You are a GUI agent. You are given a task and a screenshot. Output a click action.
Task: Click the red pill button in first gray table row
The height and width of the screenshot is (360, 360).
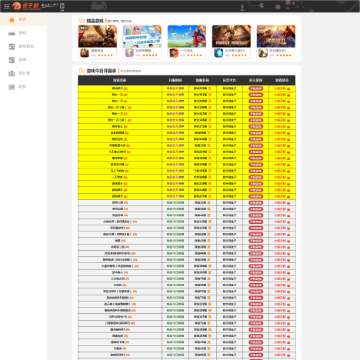point(256,203)
